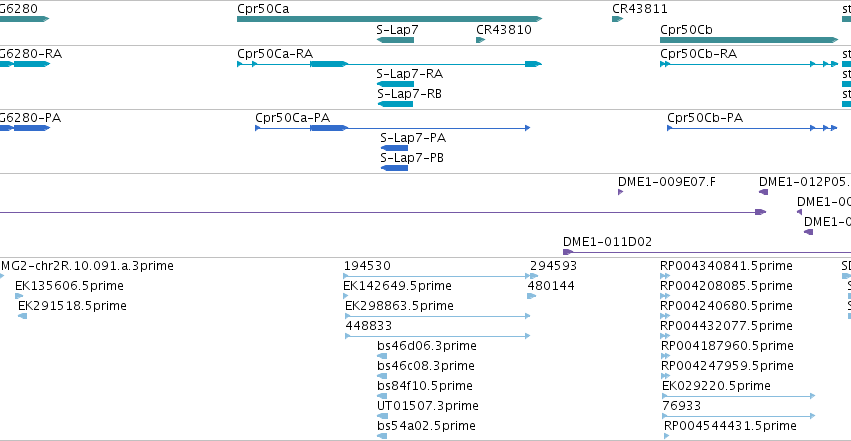Click the S-Lap7 gene glyph
851x441 pixels.
[395, 40]
